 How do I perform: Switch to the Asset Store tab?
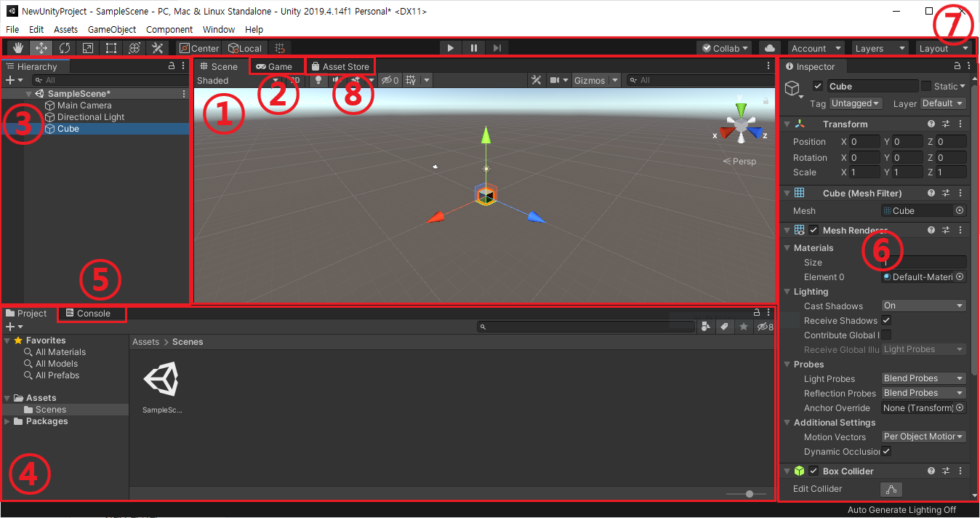(340, 66)
